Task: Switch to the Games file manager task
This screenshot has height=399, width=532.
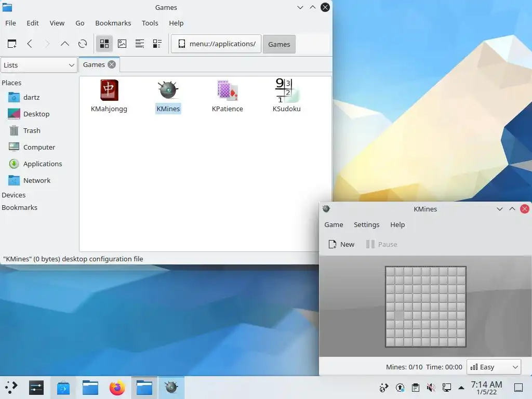Action: click(144, 388)
